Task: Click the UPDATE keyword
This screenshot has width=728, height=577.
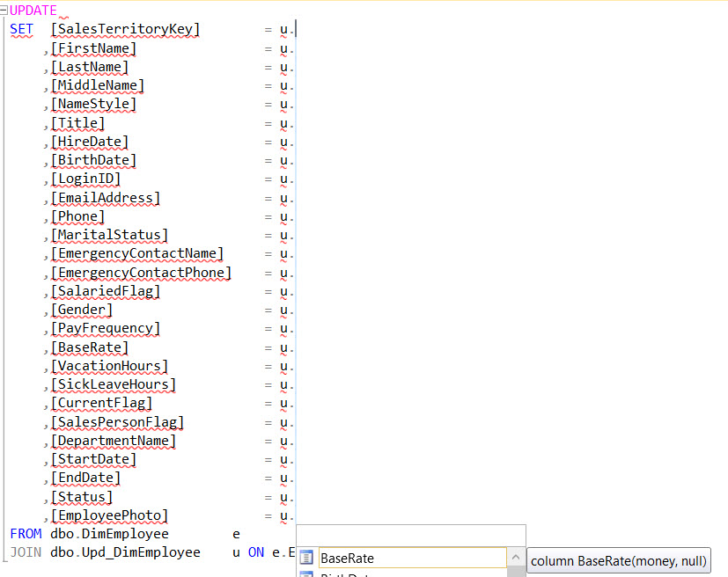Action: (33, 11)
